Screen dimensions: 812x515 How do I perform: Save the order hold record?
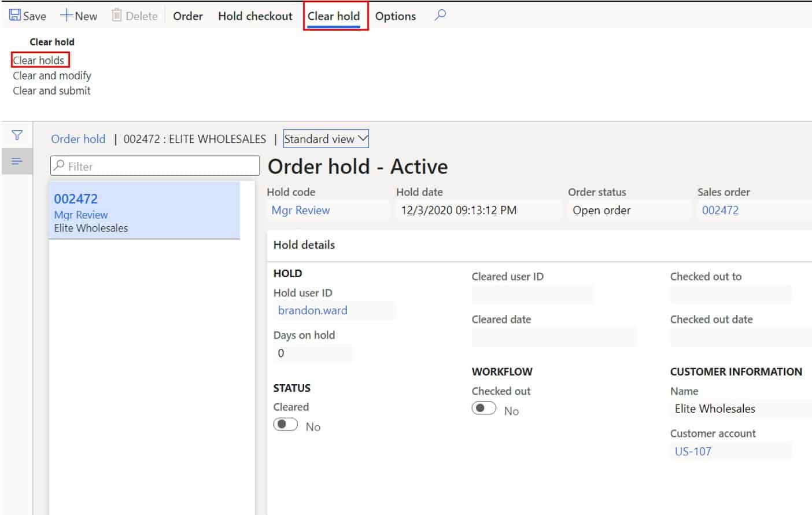pyautogui.click(x=27, y=16)
